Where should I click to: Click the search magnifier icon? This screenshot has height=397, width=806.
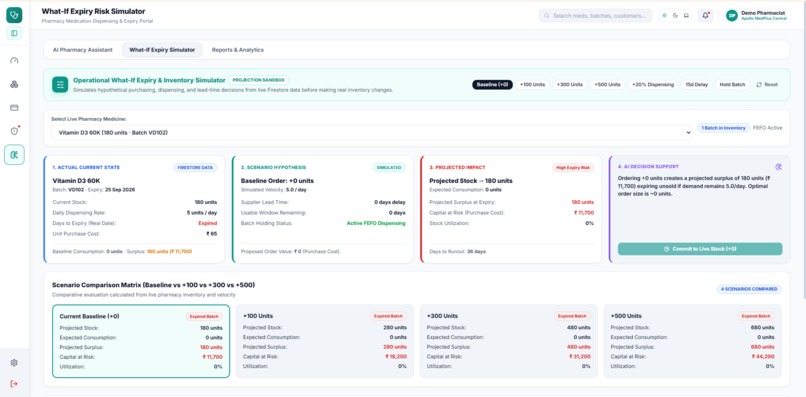pyautogui.click(x=547, y=16)
